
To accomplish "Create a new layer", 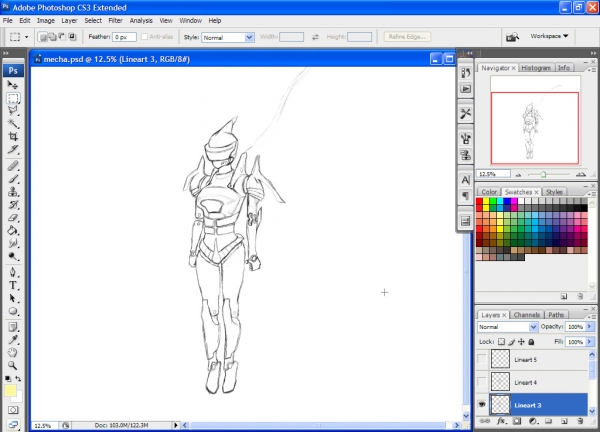I will coord(564,421).
